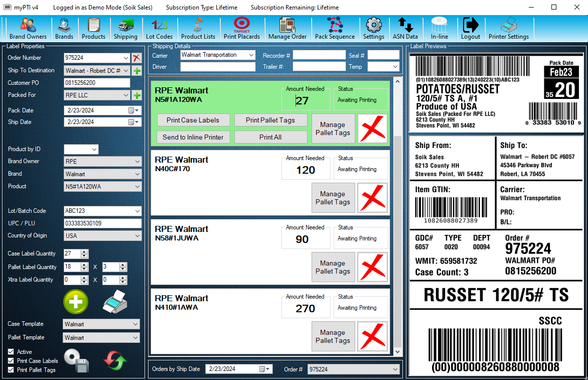The image size is (588, 380).
Task: Toggle the Print Pallet Tags checkbox
Action: click(11, 370)
